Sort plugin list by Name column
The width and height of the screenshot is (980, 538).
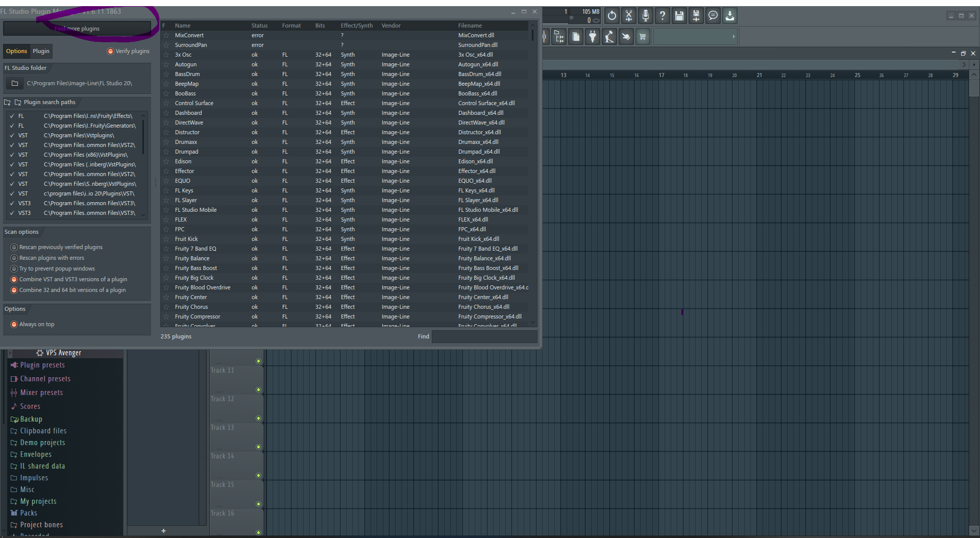[x=183, y=26]
